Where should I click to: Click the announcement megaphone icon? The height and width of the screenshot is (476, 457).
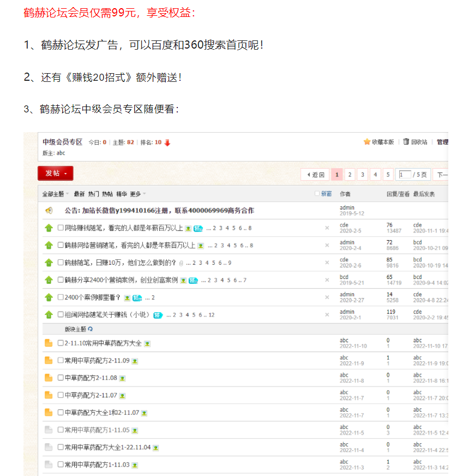coord(49,211)
